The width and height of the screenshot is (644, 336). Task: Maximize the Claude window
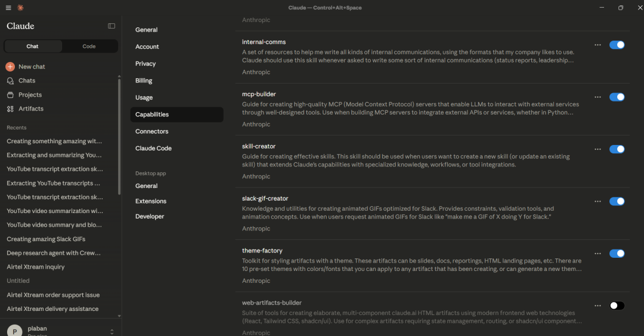pyautogui.click(x=621, y=8)
